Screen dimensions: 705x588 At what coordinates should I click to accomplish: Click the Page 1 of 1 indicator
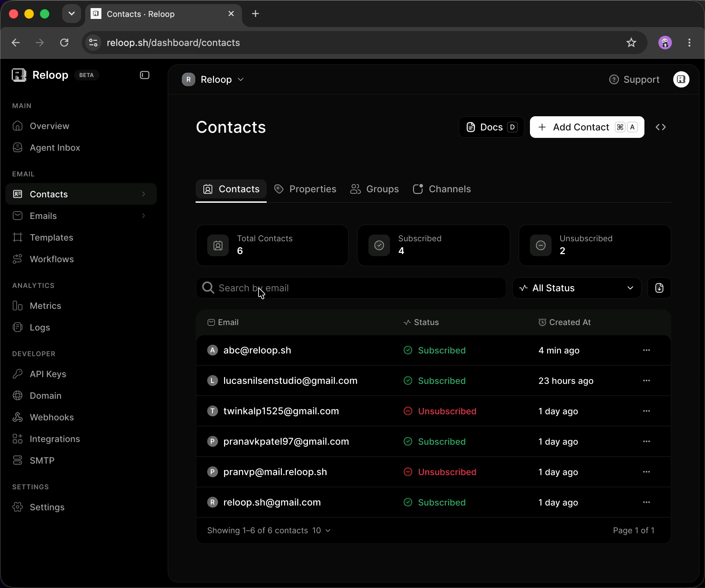pos(634,531)
